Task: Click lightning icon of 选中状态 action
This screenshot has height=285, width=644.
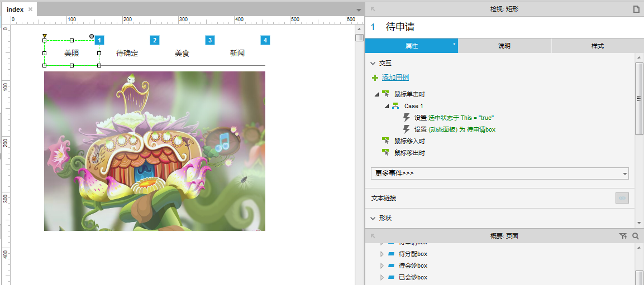Action: [407, 118]
